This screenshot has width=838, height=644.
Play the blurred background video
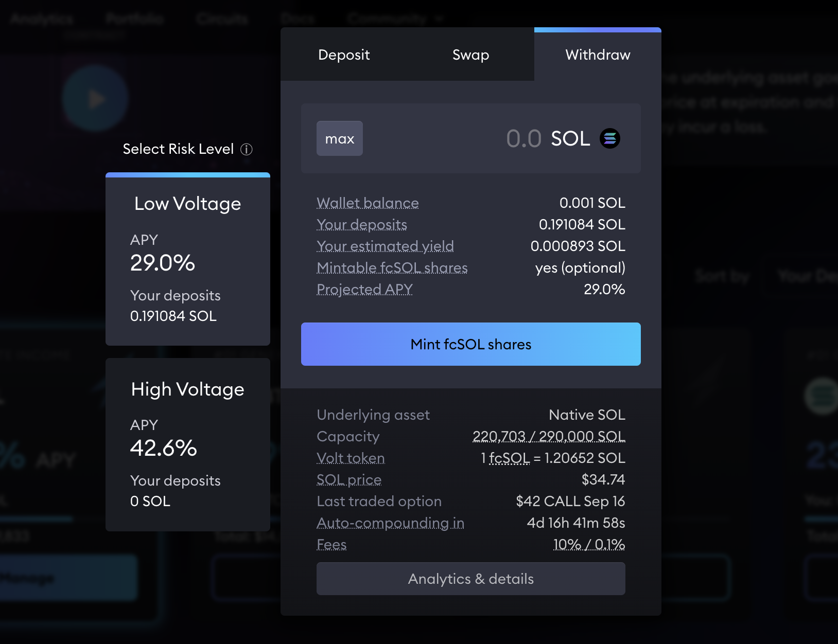96,98
